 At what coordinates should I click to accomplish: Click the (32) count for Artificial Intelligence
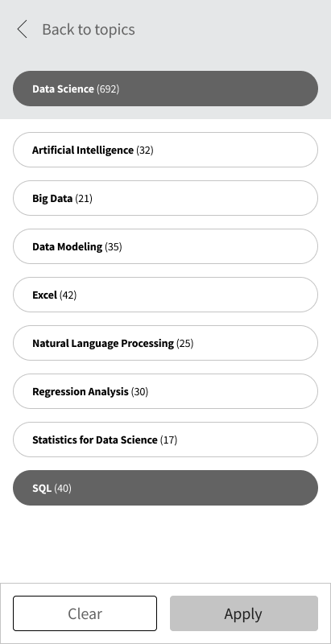[x=145, y=151]
